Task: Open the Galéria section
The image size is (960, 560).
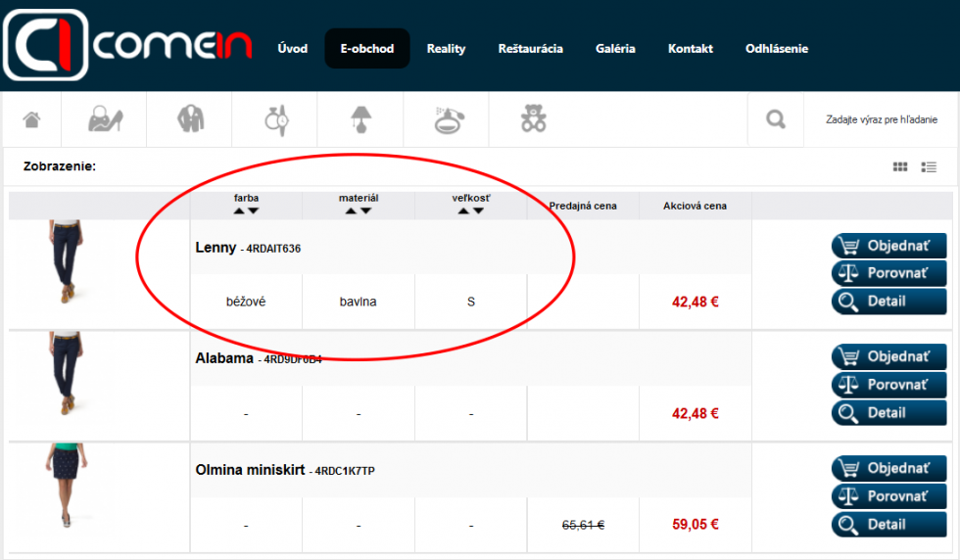Action: click(615, 48)
